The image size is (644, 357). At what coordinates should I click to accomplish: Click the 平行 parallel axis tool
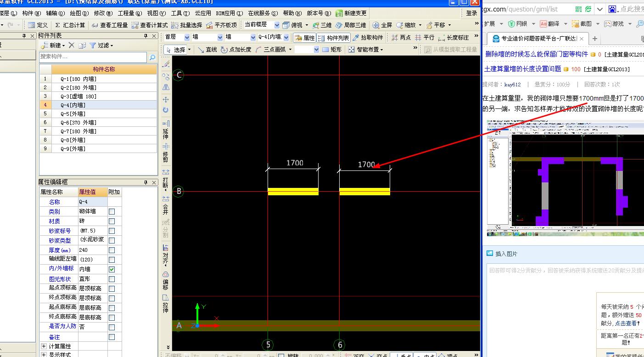point(425,38)
